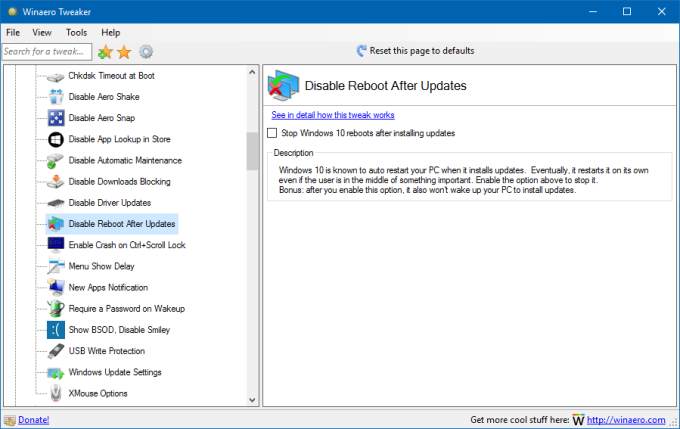680x429 pixels.
Task: Open the Help menu
Action: click(111, 33)
